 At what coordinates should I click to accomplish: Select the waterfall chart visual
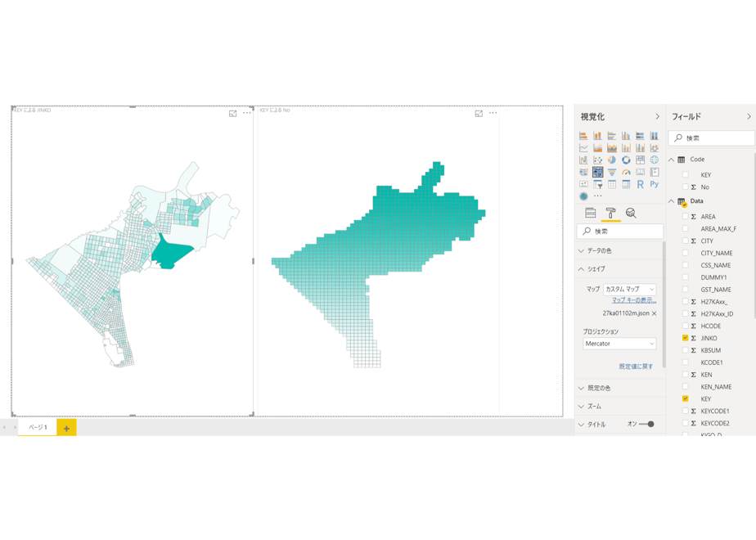[x=583, y=160]
